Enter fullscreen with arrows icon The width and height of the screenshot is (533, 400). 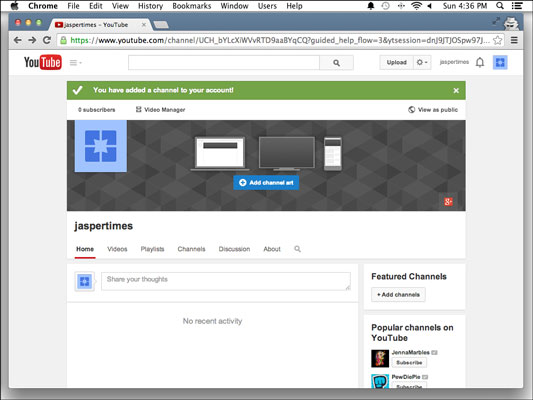point(496,21)
